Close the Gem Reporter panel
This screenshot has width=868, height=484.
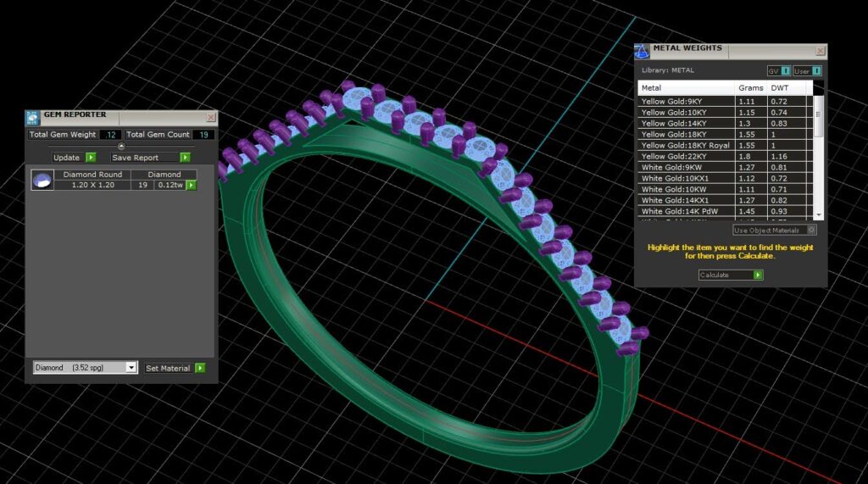point(211,117)
